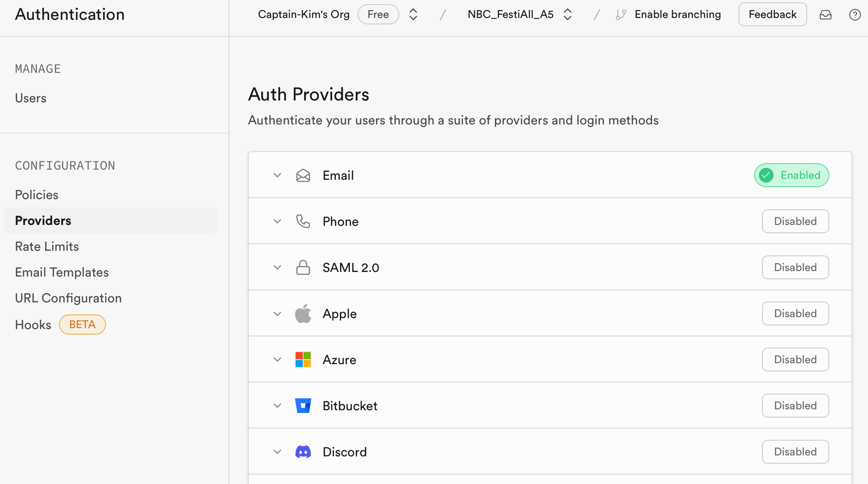This screenshot has width=868, height=484.
Task: Expand the Phone provider row
Action: [x=277, y=221]
